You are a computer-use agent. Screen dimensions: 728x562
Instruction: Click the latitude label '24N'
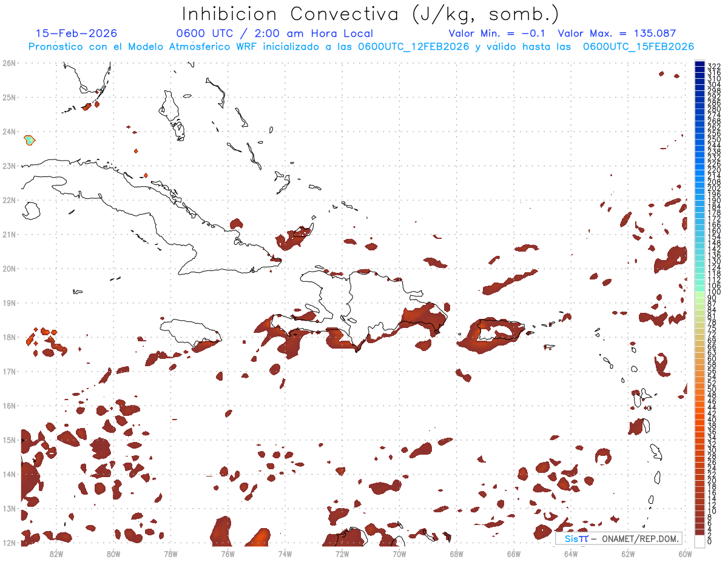point(9,132)
